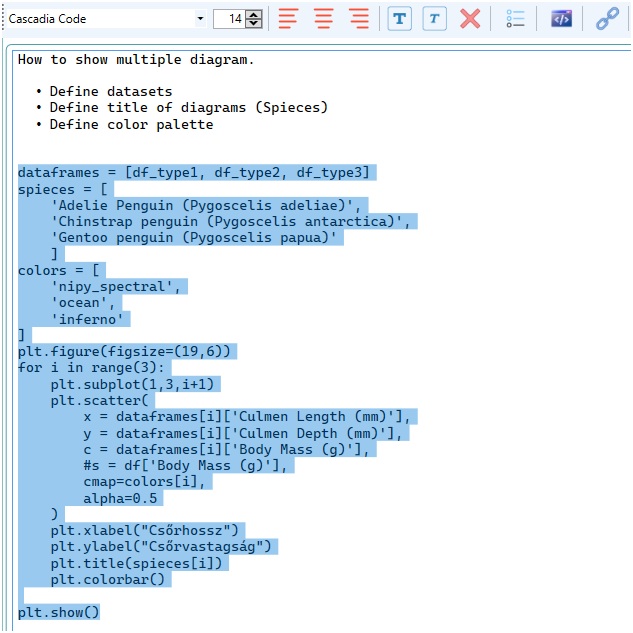
Task: Decrease font size with the down arrow
Action: [254, 23]
